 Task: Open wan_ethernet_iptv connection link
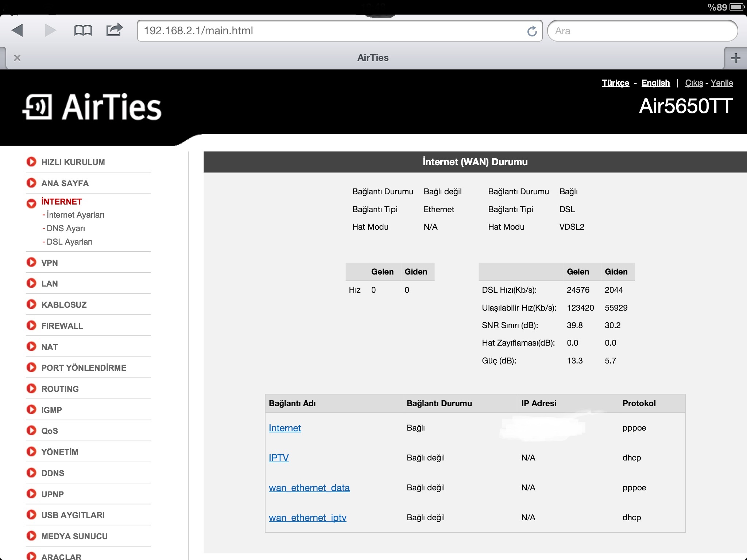(x=307, y=518)
